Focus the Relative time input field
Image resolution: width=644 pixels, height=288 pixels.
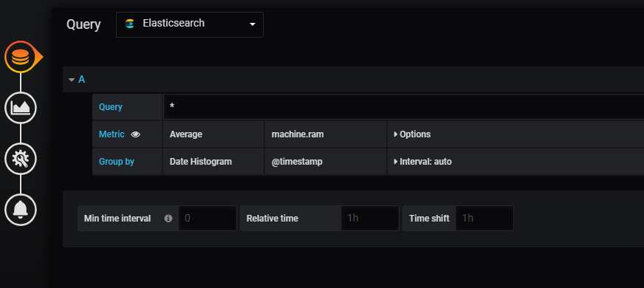coord(370,218)
